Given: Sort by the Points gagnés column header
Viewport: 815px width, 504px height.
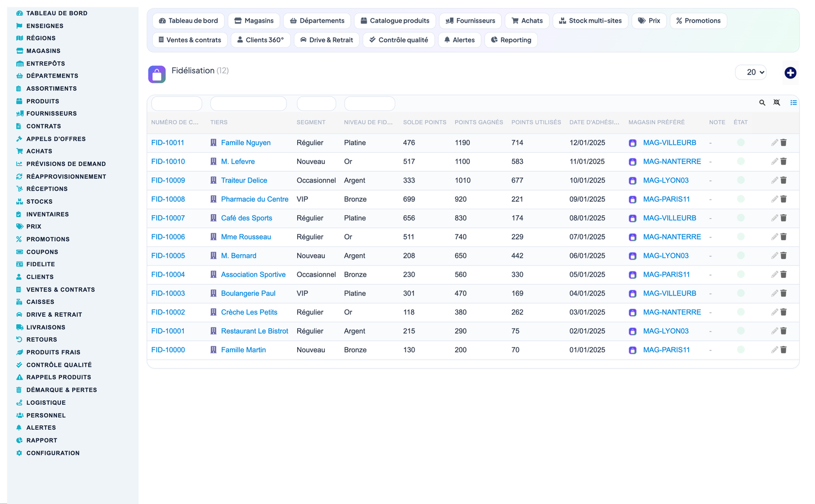Looking at the screenshot, I should point(479,122).
